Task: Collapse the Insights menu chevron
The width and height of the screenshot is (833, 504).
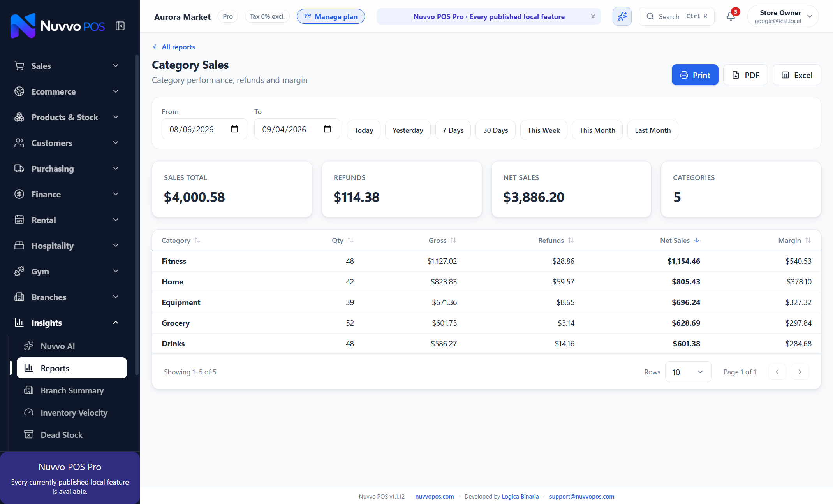Action: 116,323
